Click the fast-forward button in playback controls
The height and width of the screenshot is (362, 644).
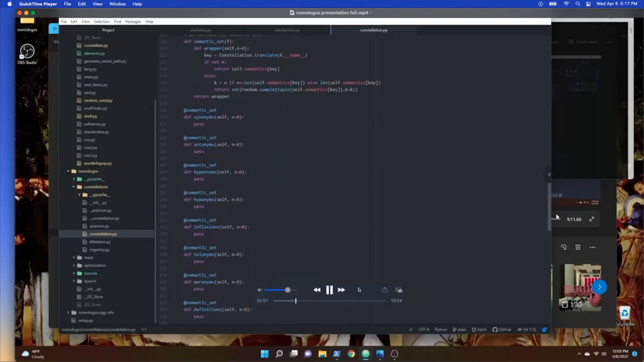coord(341,290)
